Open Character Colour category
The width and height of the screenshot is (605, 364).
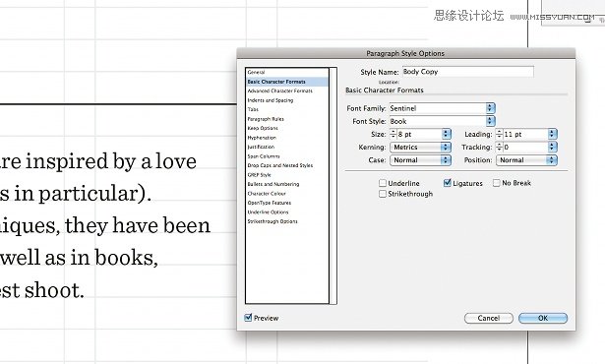[x=267, y=194]
